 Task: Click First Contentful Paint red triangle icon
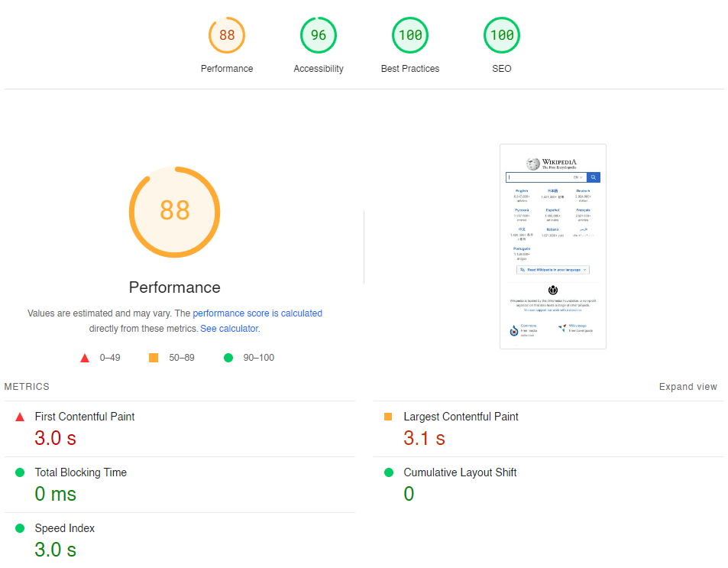click(x=20, y=417)
